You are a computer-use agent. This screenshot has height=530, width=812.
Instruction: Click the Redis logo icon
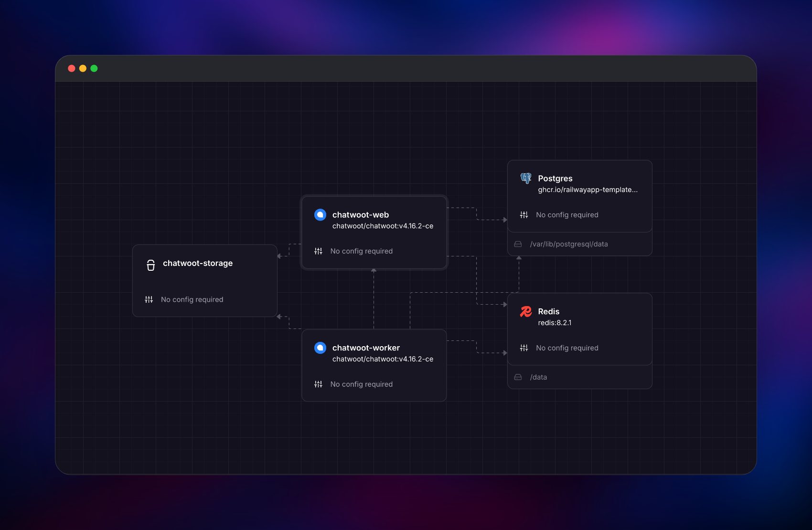[x=526, y=311]
